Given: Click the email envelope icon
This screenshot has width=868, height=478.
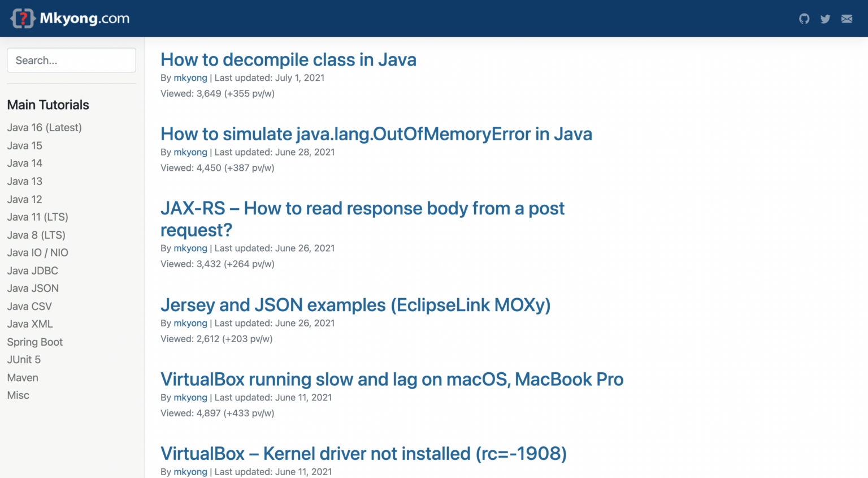Looking at the screenshot, I should 847,19.
